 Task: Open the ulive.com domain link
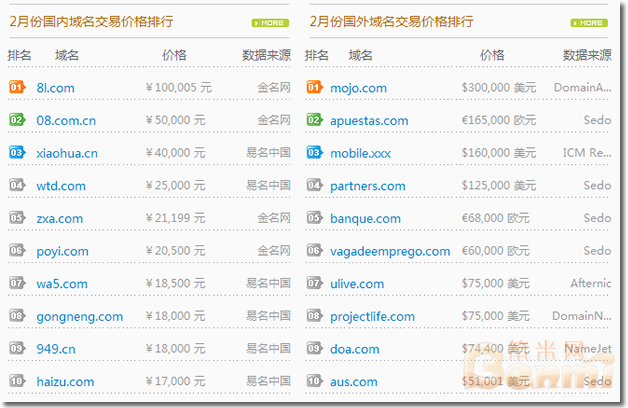point(357,284)
